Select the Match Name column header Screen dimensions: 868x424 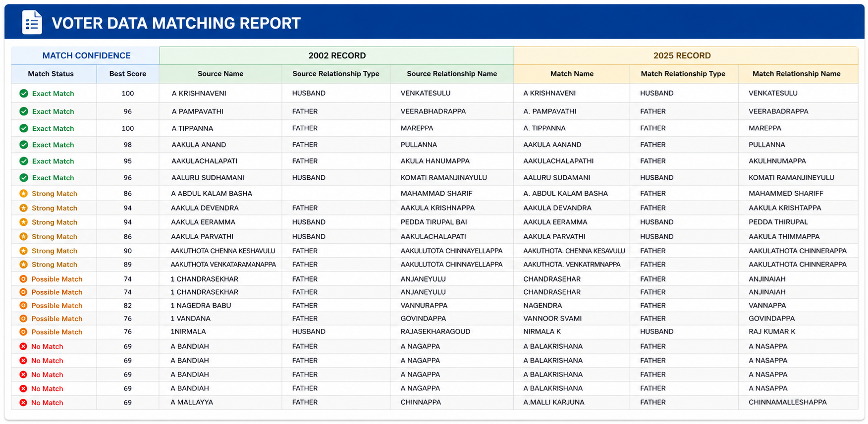[x=572, y=74]
